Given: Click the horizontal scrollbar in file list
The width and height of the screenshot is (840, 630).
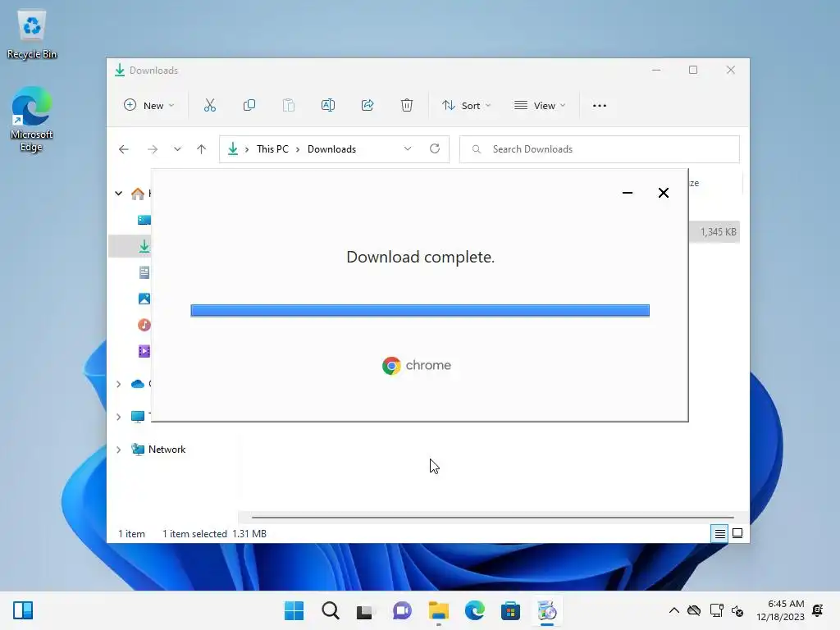Looking at the screenshot, I should pos(492,518).
